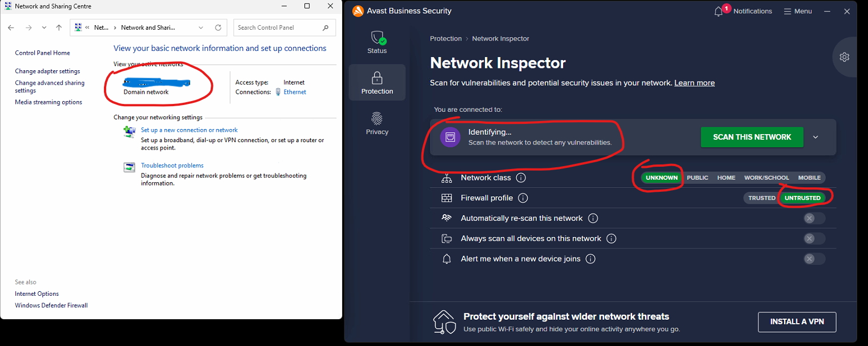
Task: Select Work/School network class
Action: (x=766, y=178)
